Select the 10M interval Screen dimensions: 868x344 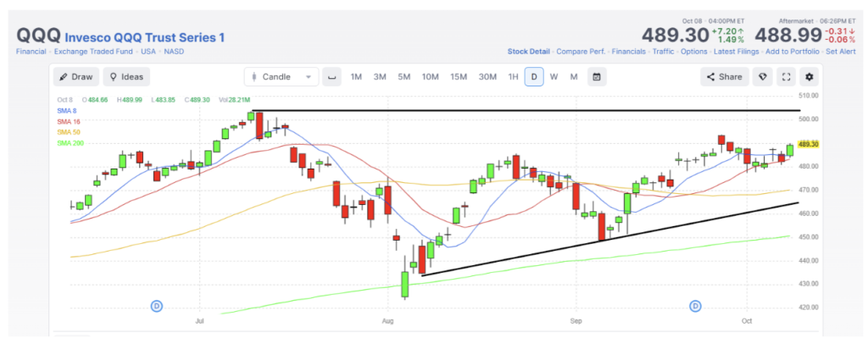click(x=430, y=77)
